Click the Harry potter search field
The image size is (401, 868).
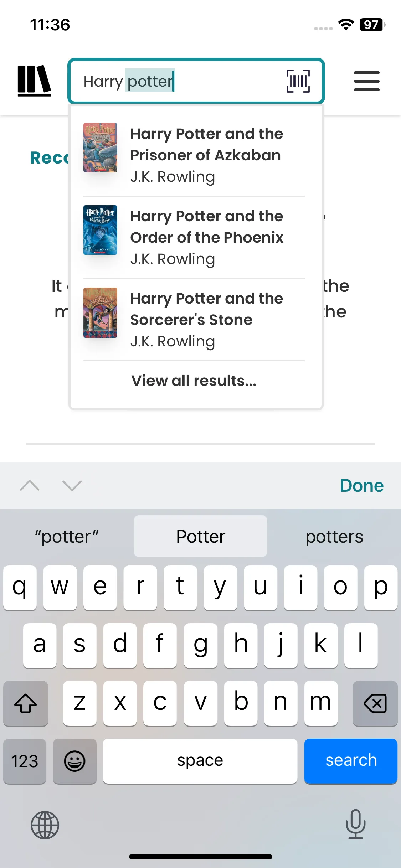coord(178,81)
